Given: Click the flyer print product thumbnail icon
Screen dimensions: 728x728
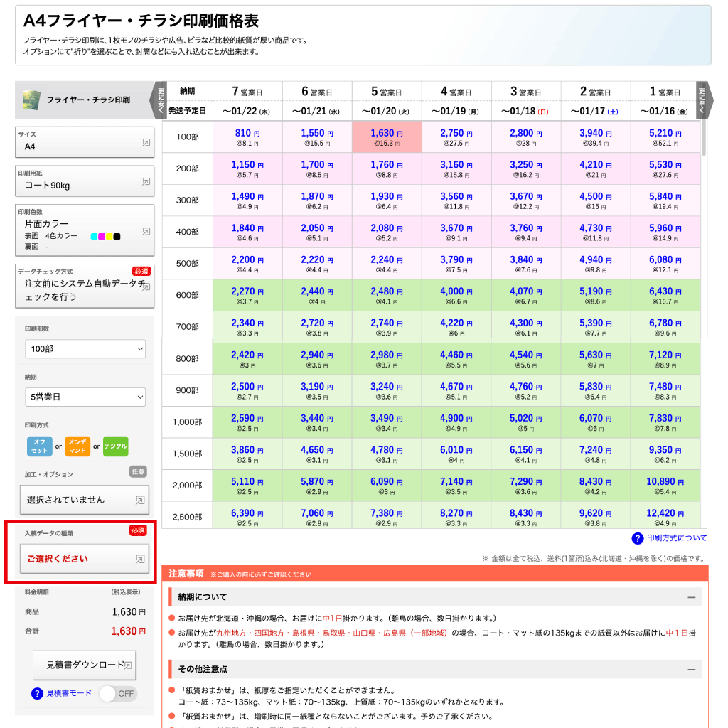Looking at the screenshot, I should (x=31, y=100).
